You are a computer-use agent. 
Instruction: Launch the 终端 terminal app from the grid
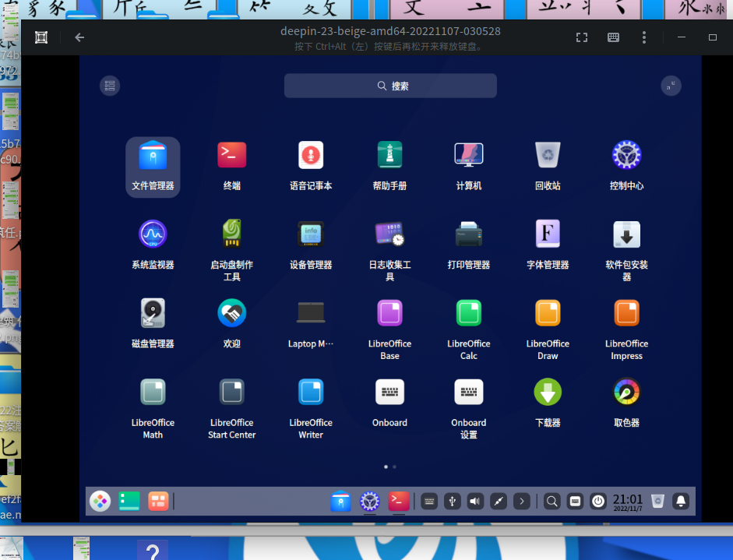coord(231,156)
